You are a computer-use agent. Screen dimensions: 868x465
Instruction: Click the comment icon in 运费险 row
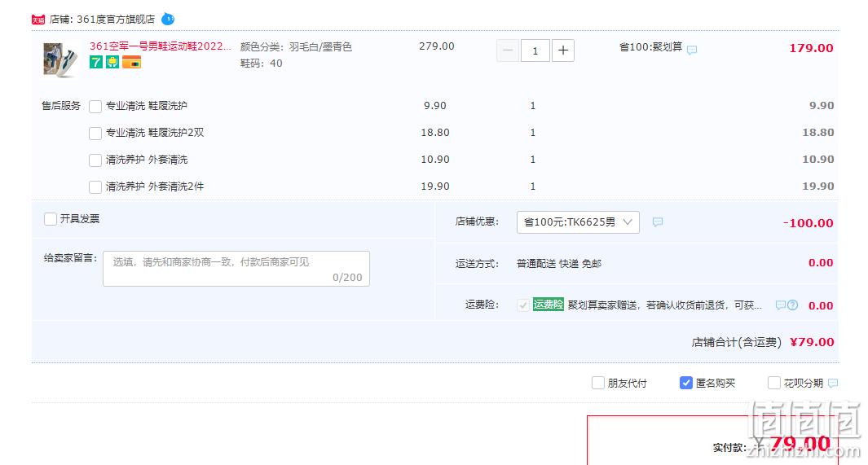click(x=781, y=305)
